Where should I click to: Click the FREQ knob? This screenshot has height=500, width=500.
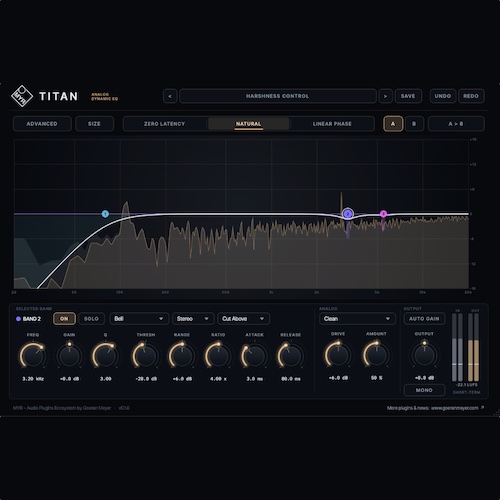(x=33, y=355)
